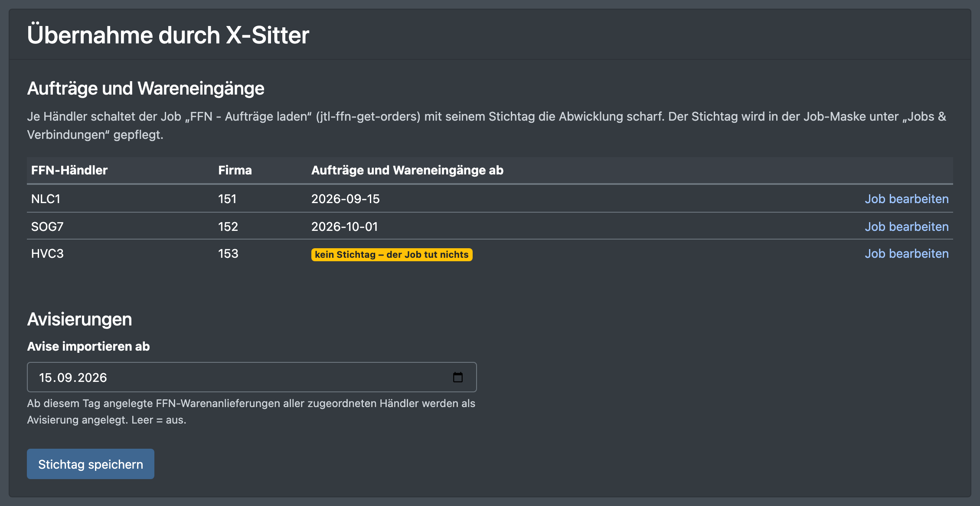Open the calendar picker icon in date field

[457, 377]
